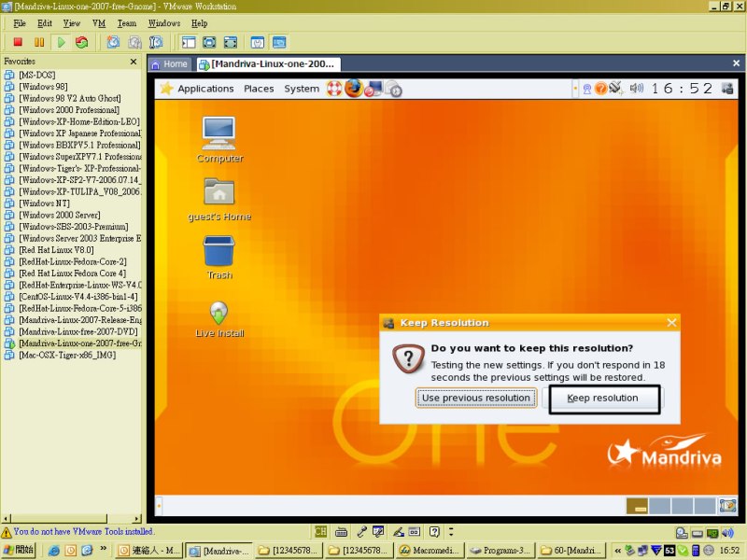Click the Windows Start button

pyautogui.click(x=18, y=550)
